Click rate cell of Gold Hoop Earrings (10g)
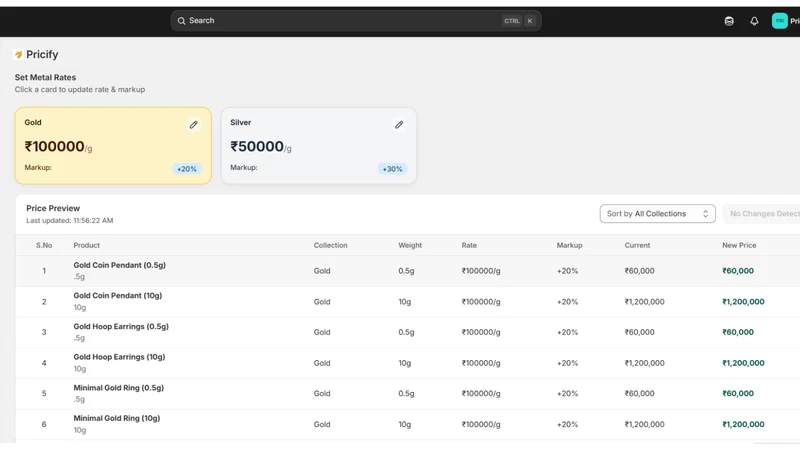 click(481, 363)
